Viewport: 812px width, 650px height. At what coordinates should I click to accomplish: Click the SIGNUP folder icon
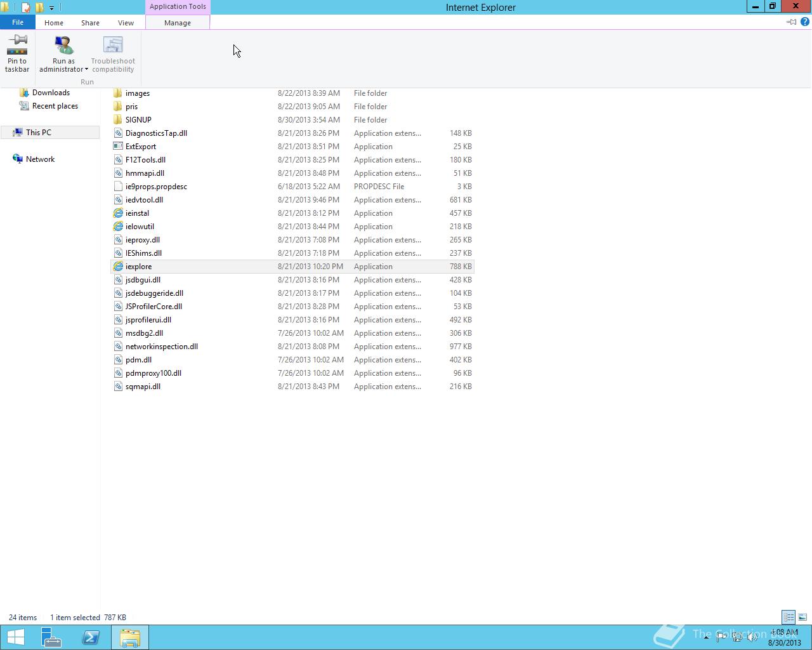118,120
